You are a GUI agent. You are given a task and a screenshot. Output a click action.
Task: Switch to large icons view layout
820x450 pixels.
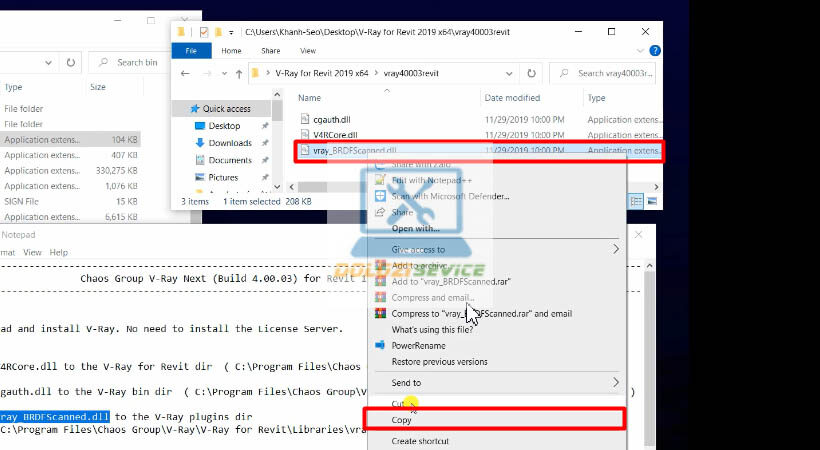[x=652, y=201]
